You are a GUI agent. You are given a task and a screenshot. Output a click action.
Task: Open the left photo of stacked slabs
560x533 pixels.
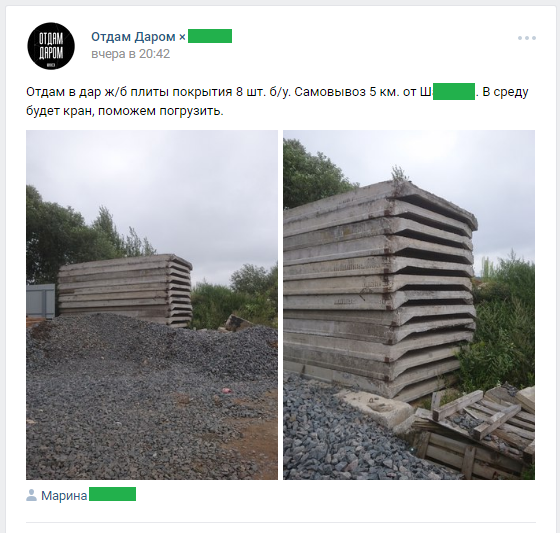tap(152, 305)
